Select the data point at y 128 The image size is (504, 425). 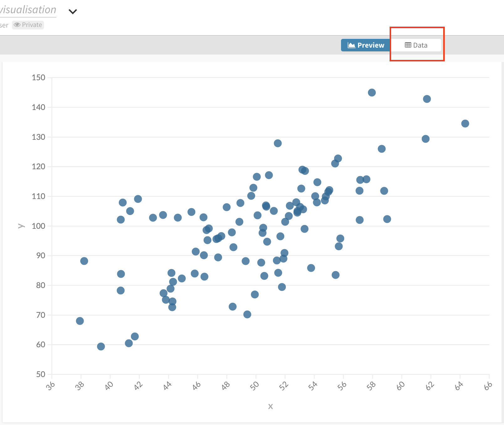pos(278,143)
